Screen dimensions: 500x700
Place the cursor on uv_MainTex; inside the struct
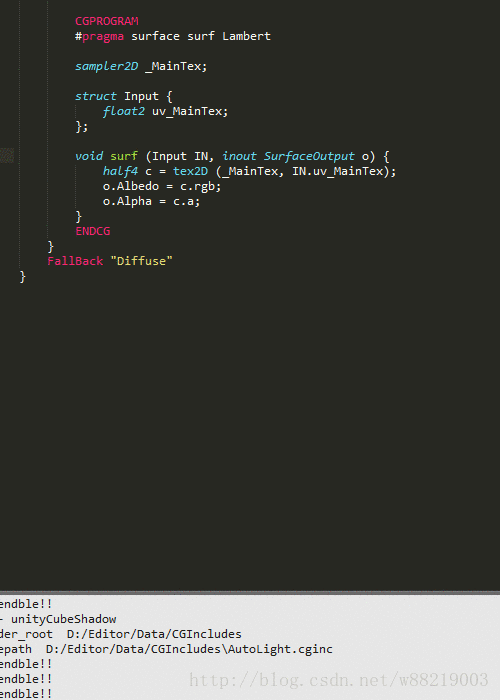tap(190, 111)
